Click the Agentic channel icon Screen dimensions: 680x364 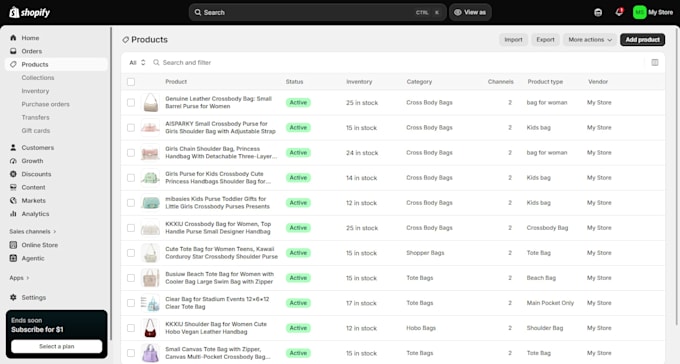(13, 258)
